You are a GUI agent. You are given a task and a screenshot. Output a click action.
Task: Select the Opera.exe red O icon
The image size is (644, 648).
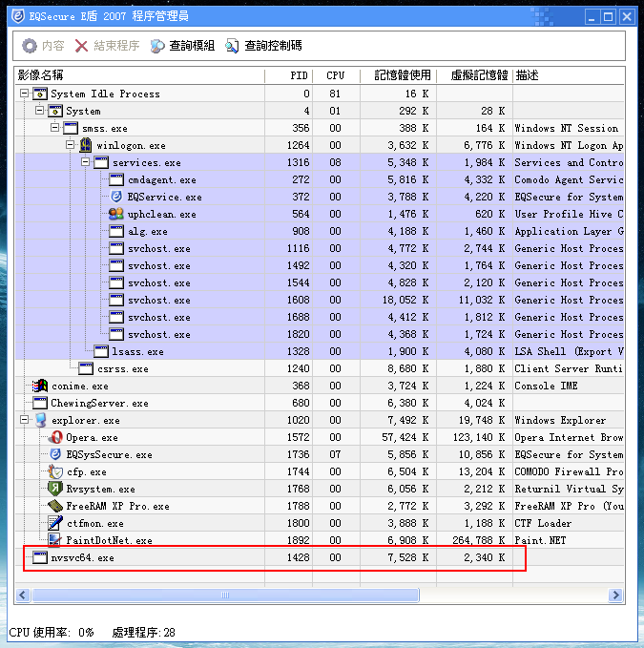(55, 437)
